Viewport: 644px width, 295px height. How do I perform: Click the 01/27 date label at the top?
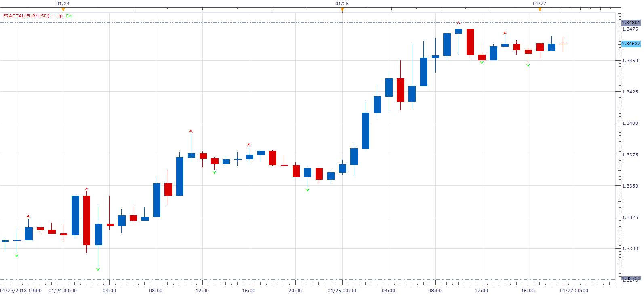tap(540, 4)
